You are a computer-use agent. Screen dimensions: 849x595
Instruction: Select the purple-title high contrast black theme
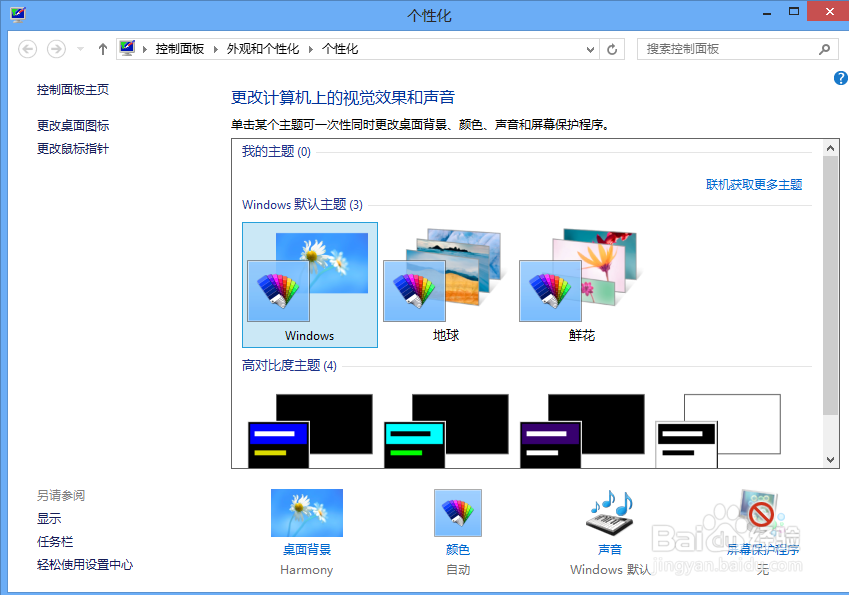[582, 431]
